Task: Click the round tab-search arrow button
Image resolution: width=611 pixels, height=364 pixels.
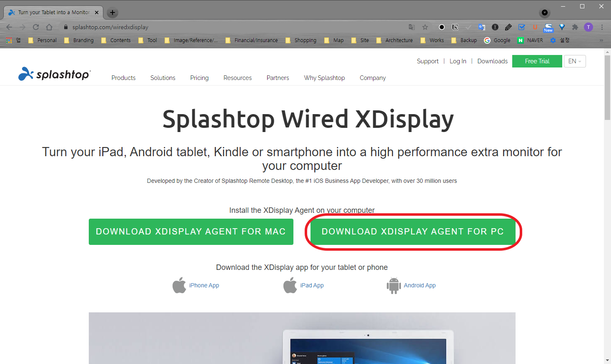Action: pos(545,12)
